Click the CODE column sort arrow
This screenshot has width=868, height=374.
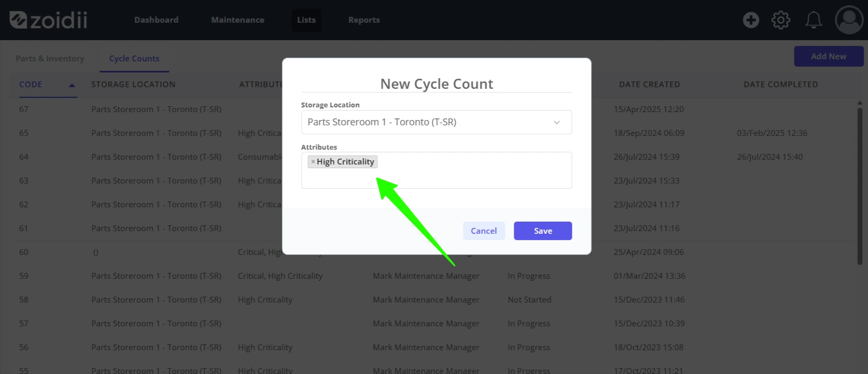coord(72,85)
